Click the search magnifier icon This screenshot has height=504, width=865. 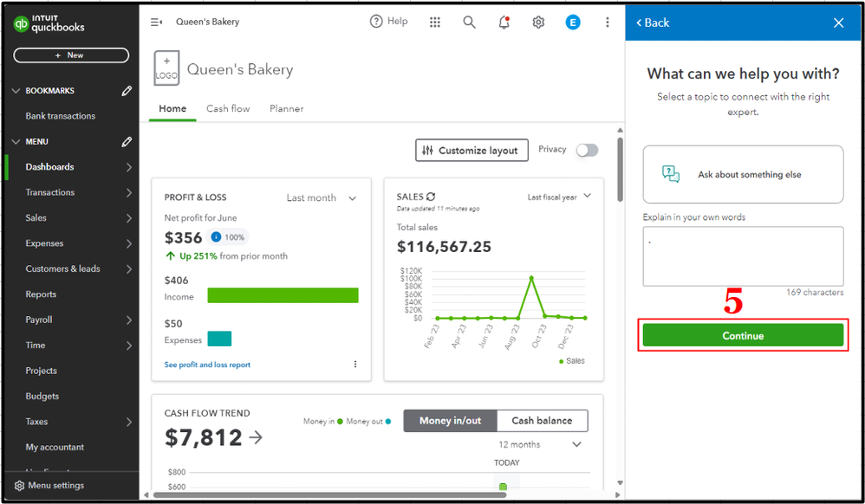pyautogui.click(x=469, y=22)
